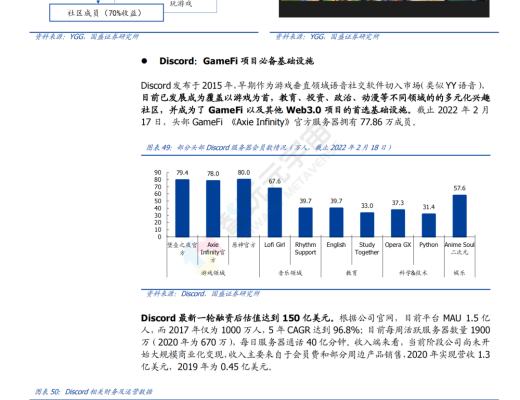Click the 'Opera GX' axis label

pos(398,245)
